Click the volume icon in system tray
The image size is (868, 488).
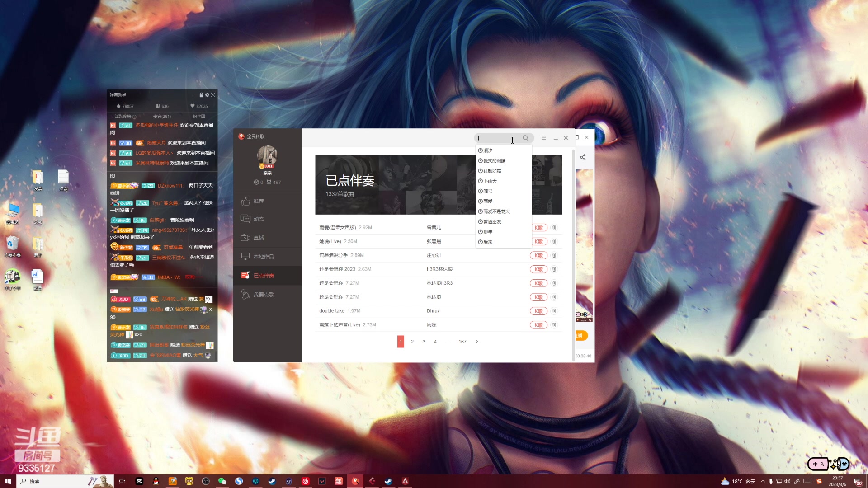click(787, 481)
